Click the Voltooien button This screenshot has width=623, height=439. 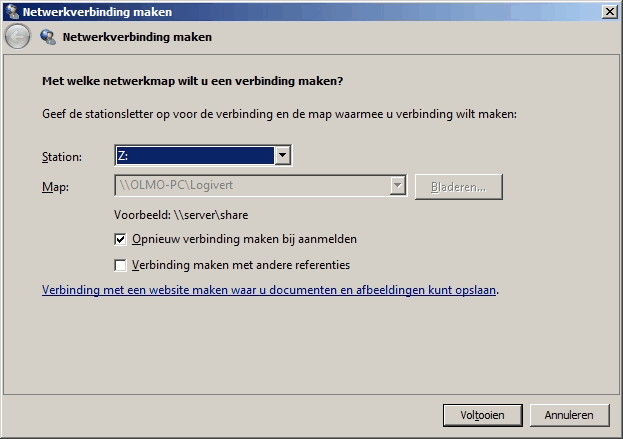pyautogui.click(x=483, y=415)
